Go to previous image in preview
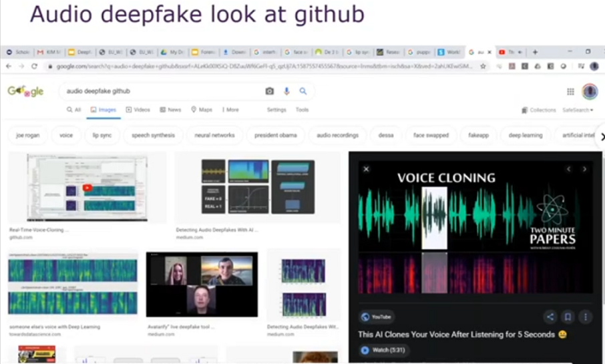Screen dimensions: 605x364 568,169
